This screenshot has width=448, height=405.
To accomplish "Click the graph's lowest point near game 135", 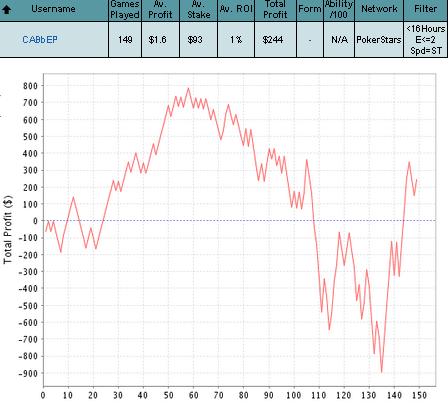I will point(382,372).
